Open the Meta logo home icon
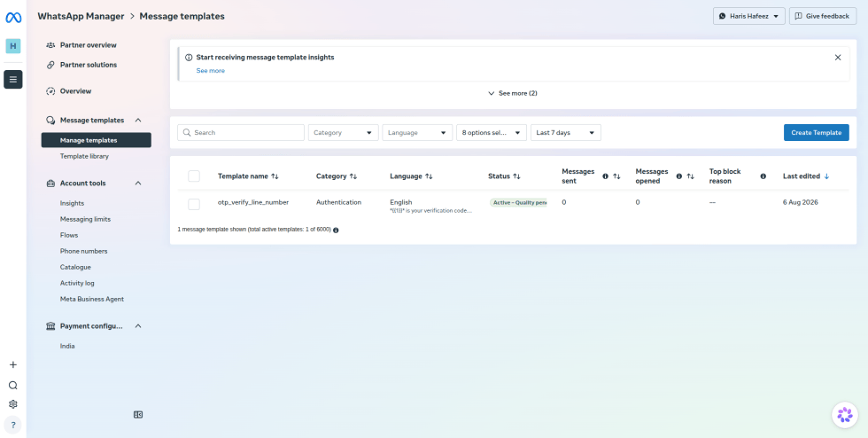 [13, 18]
